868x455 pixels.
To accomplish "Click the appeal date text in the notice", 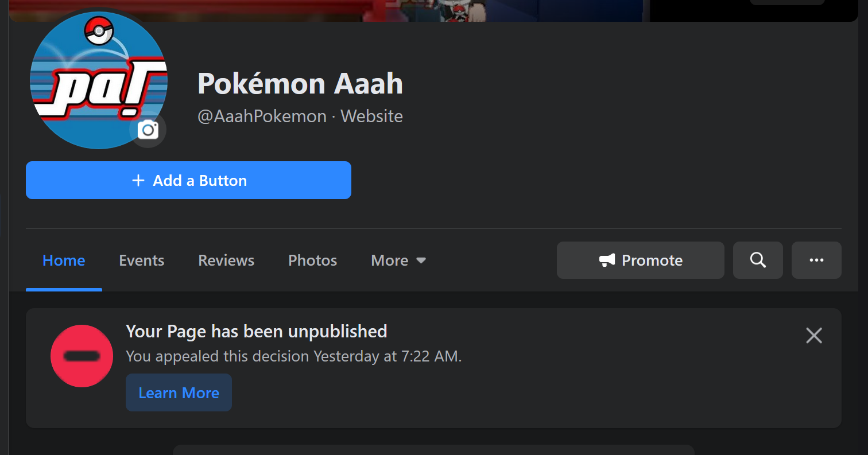I will pyautogui.click(x=294, y=356).
